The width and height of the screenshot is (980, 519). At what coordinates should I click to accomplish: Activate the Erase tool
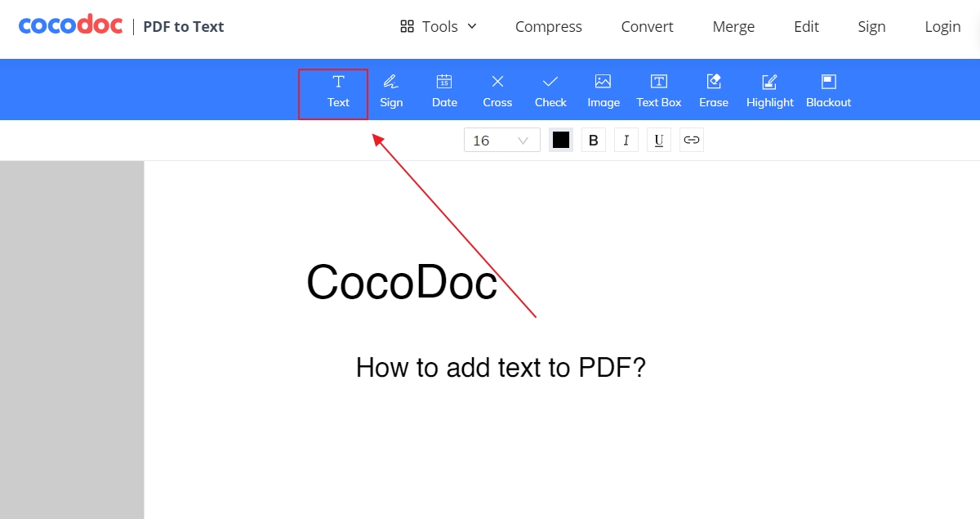pos(714,92)
